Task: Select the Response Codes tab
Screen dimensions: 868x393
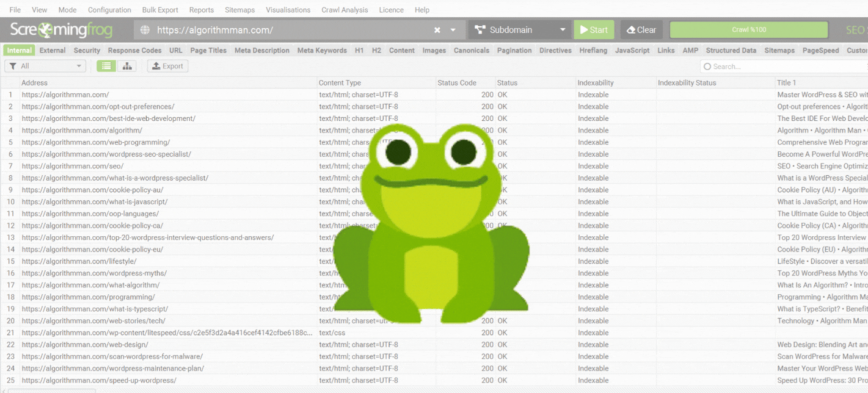Action: click(135, 51)
